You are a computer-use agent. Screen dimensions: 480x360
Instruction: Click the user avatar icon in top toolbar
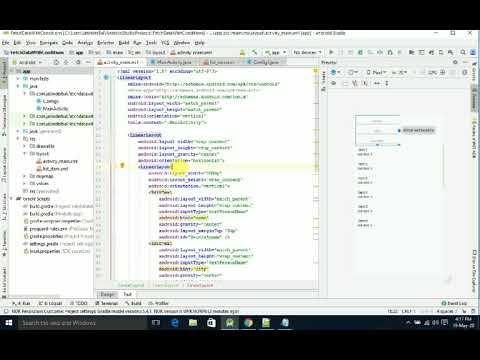[473, 52]
